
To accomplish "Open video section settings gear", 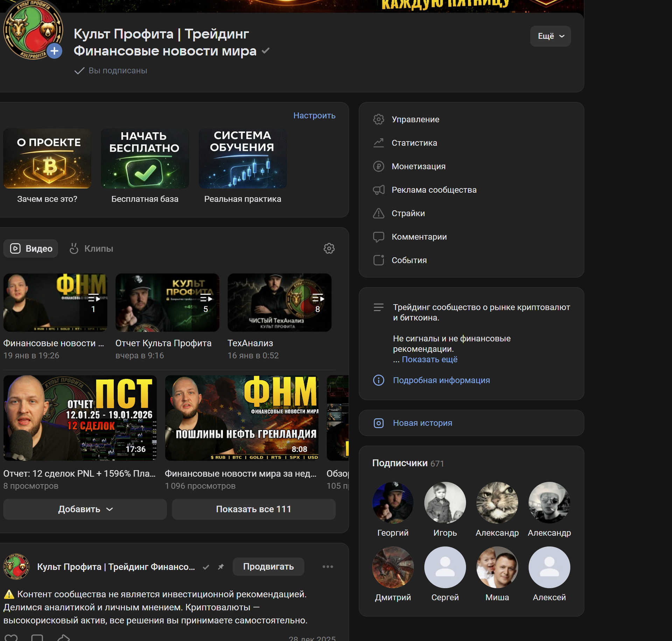I will [x=329, y=249].
